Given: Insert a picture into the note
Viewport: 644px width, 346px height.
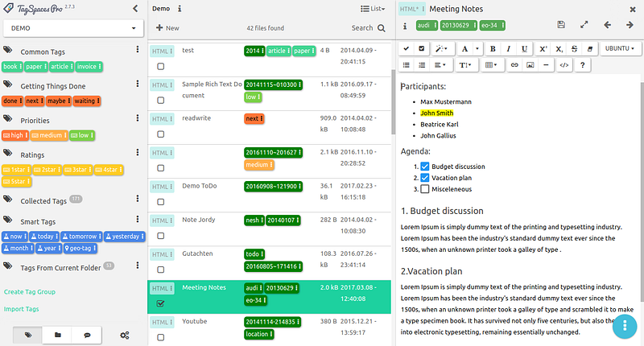Looking at the screenshot, I should [530, 64].
